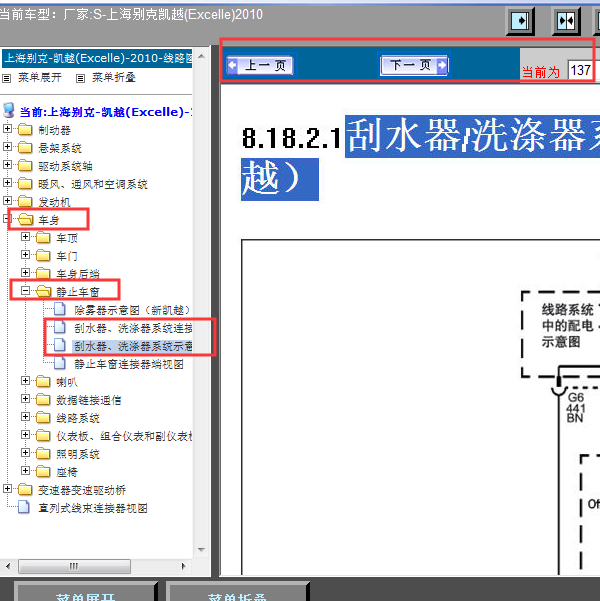Select 变速器变速驱动桥 folder label
The height and width of the screenshot is (601, 600).
point(82,490)
